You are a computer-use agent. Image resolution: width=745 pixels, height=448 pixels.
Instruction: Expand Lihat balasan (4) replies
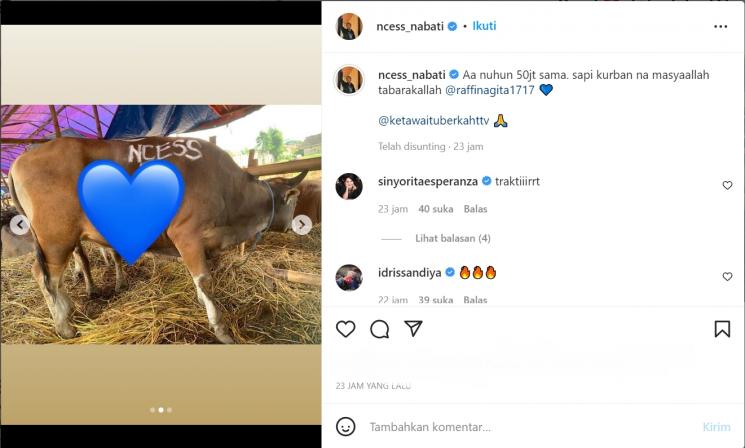(452, 239)
